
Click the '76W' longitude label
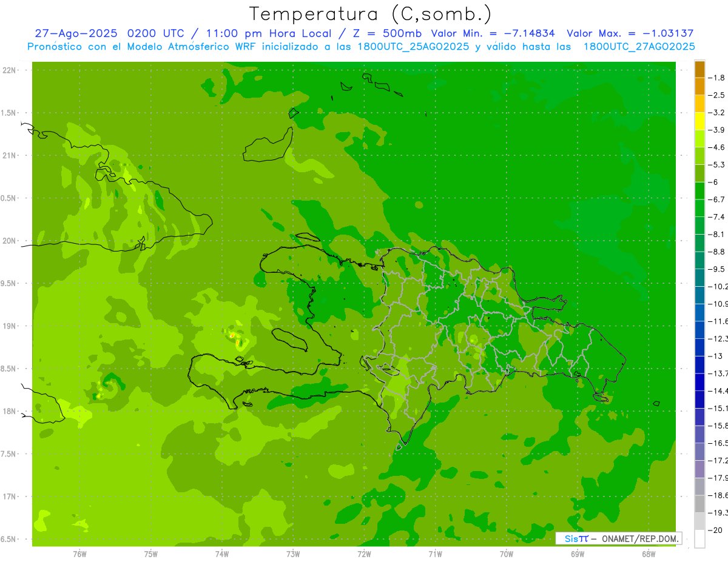tap(79, 554)
